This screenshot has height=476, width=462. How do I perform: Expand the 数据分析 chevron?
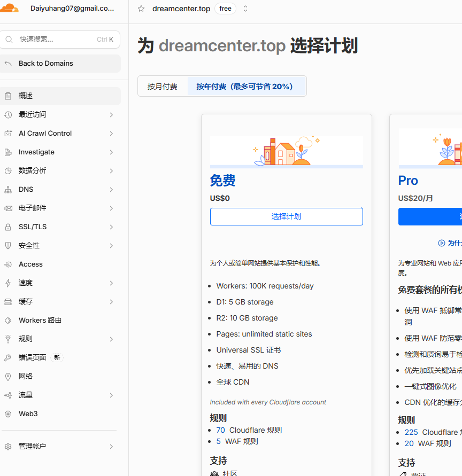(x=111, y=171)
